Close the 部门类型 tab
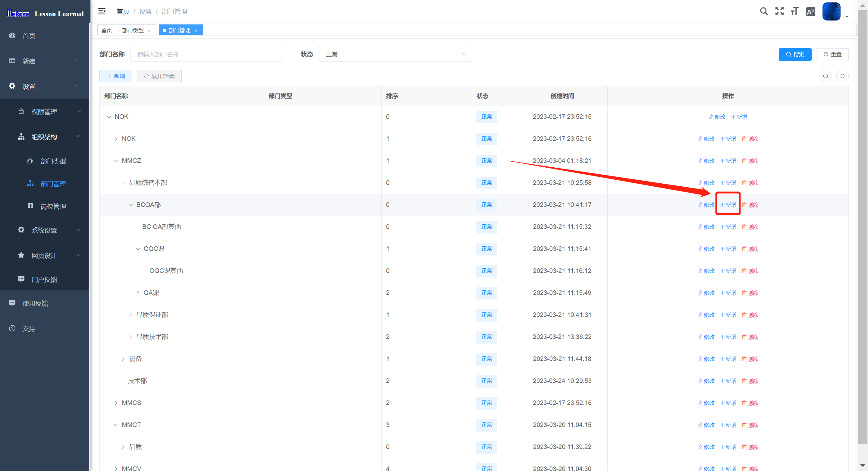Viewport: 868px width, 471px height. pyautogui.click(x=149, y=30)
